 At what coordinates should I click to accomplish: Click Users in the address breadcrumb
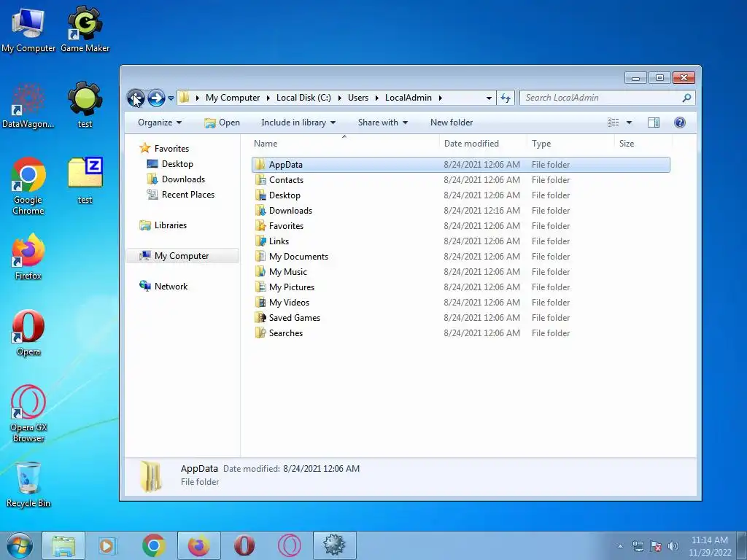(x=357, y=98)
